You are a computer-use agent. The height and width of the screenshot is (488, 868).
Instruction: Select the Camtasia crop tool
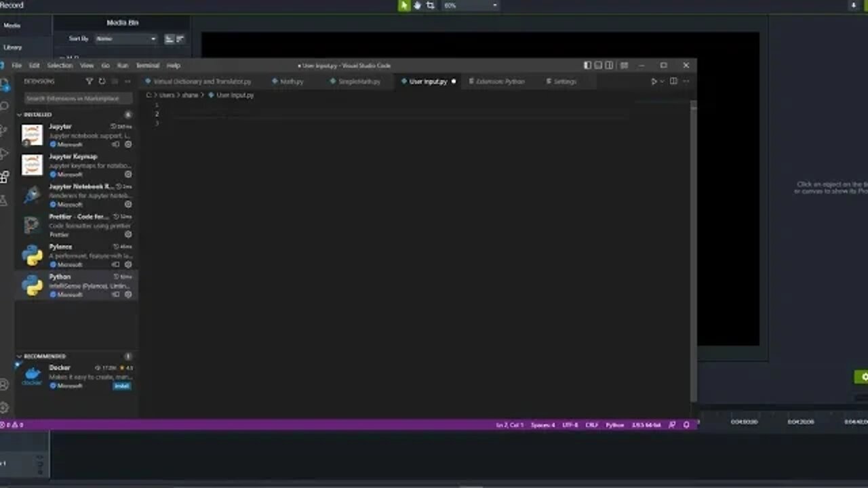[x=430, y=5]
